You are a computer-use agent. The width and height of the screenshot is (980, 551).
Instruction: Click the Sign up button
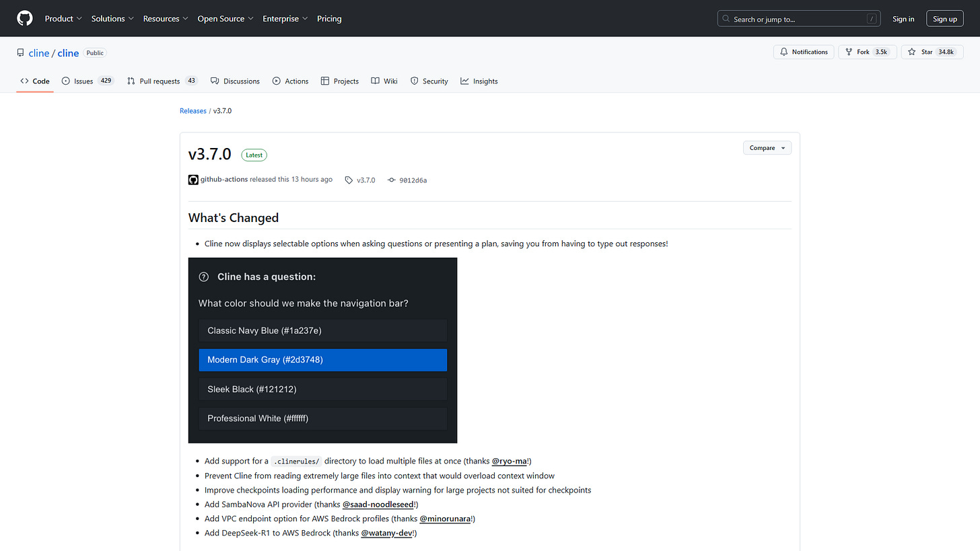[x=945, y=19]
